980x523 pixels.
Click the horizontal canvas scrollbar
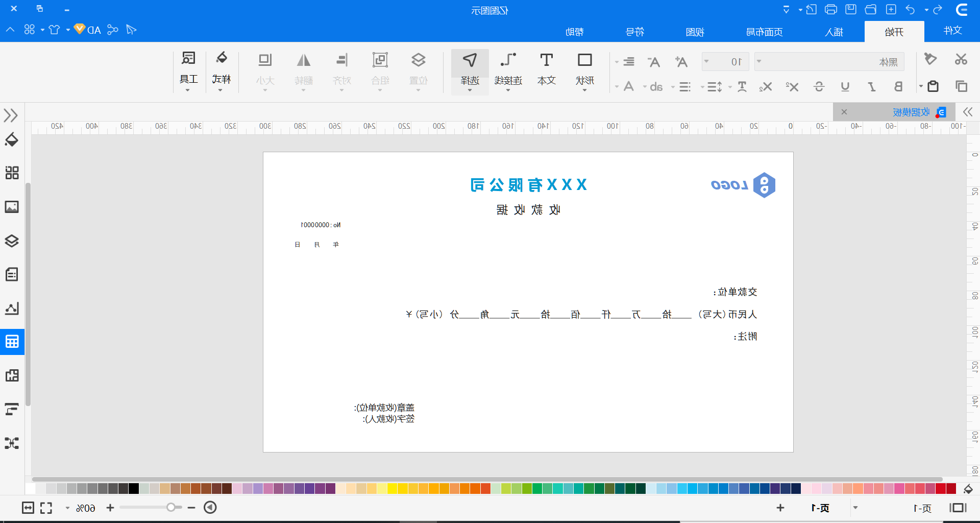click(487, 479)
